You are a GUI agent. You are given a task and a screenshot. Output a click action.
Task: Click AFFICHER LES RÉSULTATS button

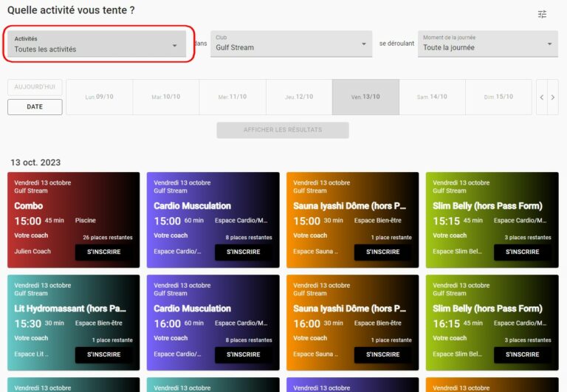(283, 130)
